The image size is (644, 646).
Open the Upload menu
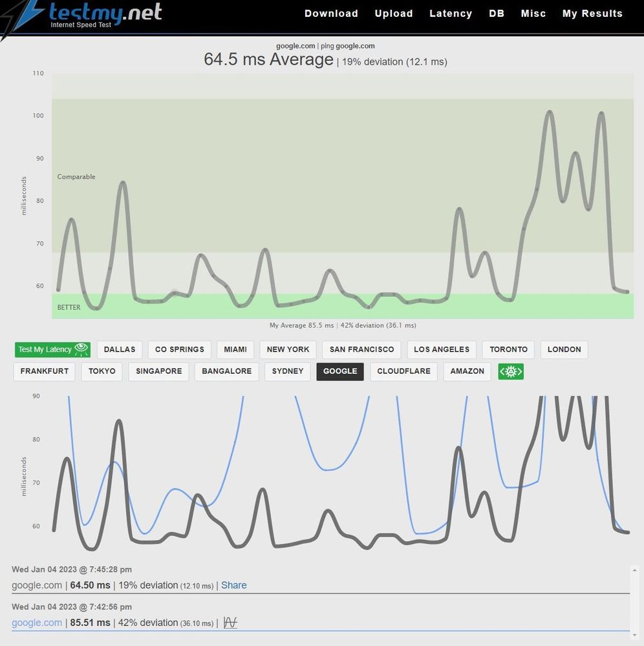(394, 14)
